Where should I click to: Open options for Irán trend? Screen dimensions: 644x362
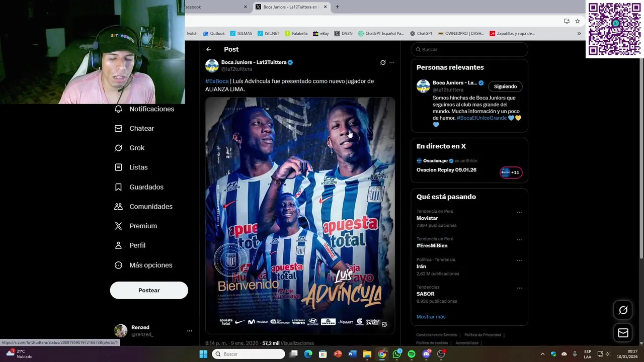tap(519, 260)
